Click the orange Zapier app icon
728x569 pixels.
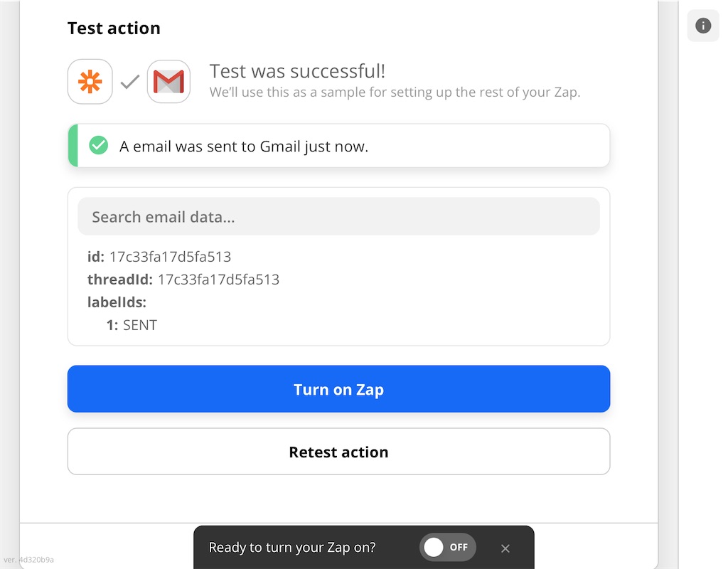(90, 82)
